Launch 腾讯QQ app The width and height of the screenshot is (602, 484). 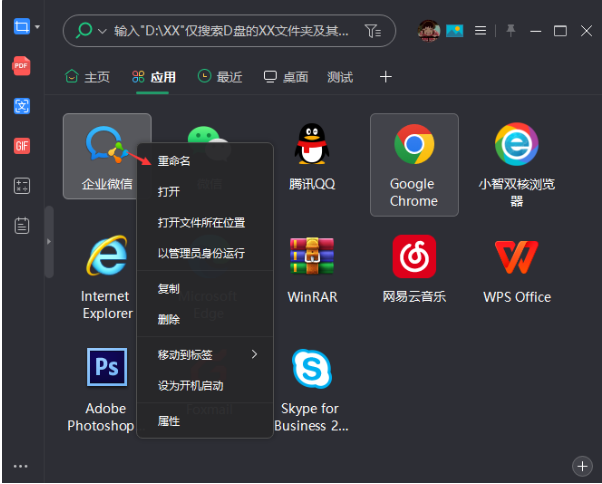pyautogui.click(x=312, y=156)
